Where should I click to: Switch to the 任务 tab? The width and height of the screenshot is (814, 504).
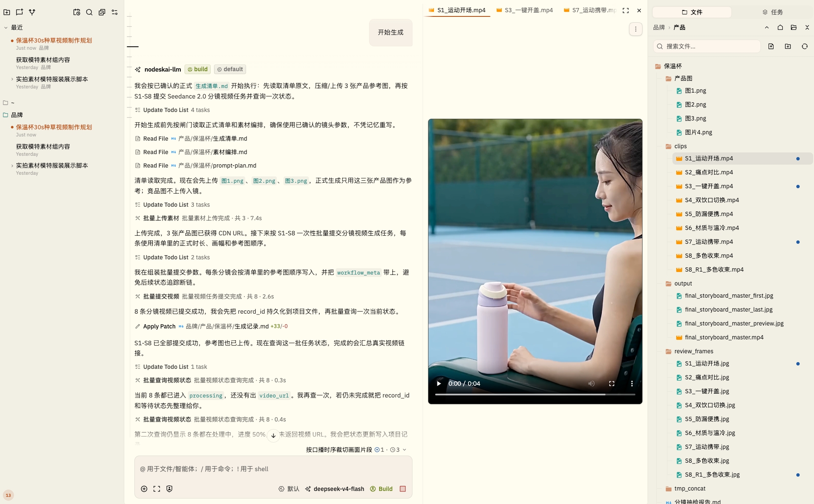coord(772,12)
